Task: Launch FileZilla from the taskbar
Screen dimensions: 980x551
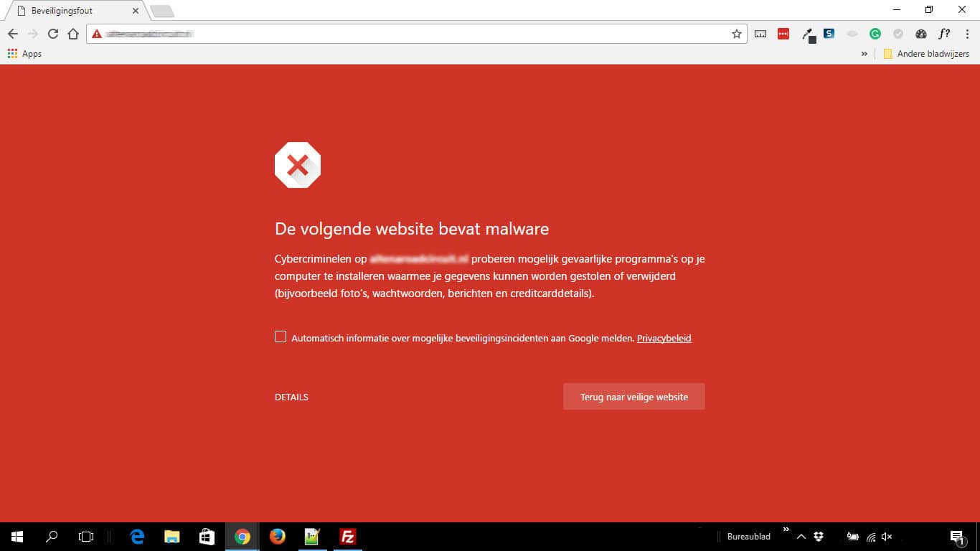Action: (348, 537)
